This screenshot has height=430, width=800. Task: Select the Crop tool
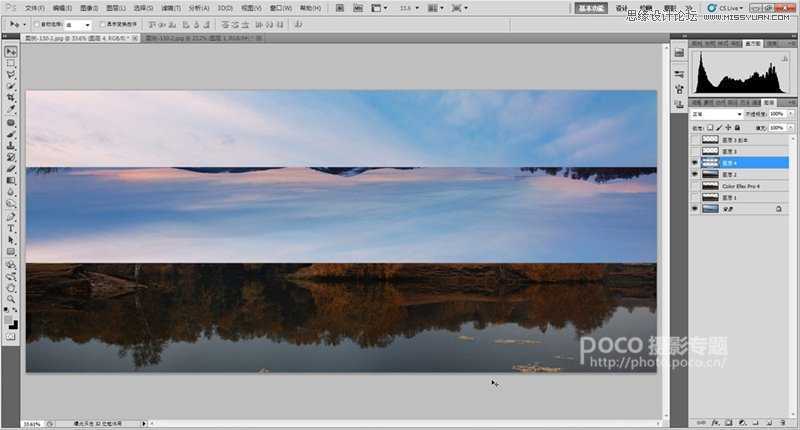click(x=11, y=97)
